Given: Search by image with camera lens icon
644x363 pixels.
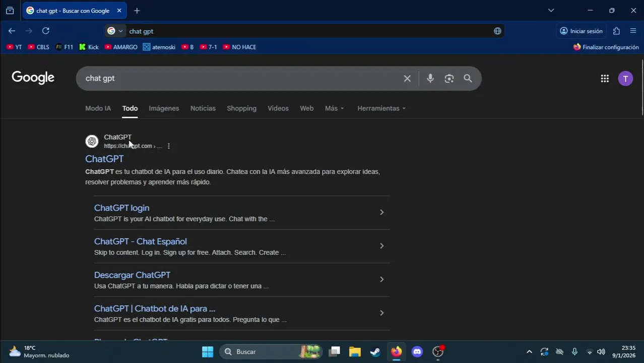Looking at the screenshot, I should [449, 78].
